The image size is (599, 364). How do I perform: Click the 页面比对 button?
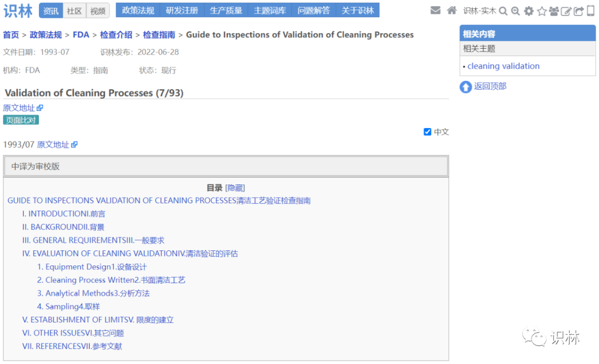coord(21,120)
